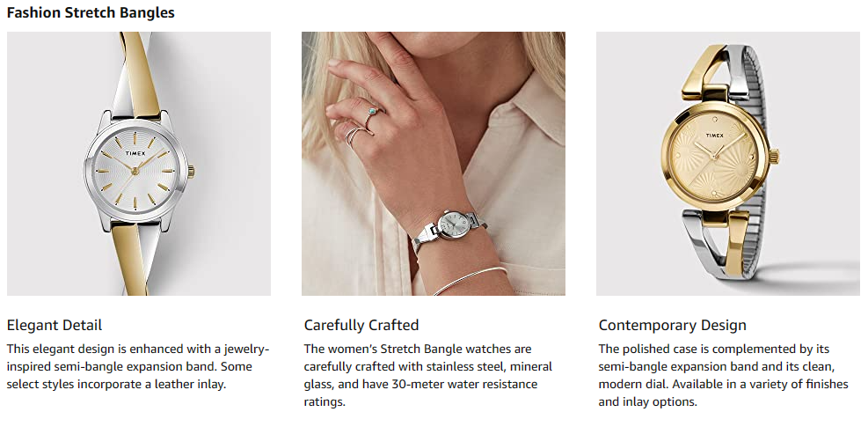Click the Carefully Crafted heading
This screenshot has width=868, height=434.
(x=361, y=325)
